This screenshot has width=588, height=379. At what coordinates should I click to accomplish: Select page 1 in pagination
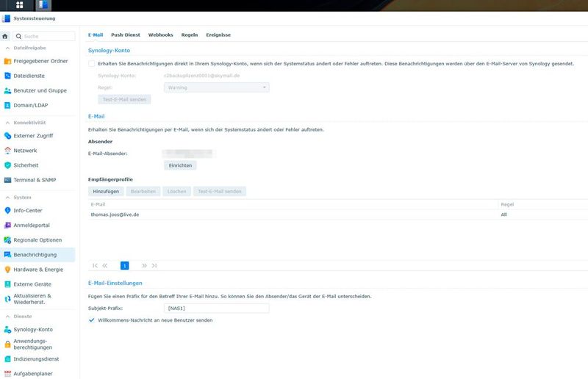pos(124,265)
